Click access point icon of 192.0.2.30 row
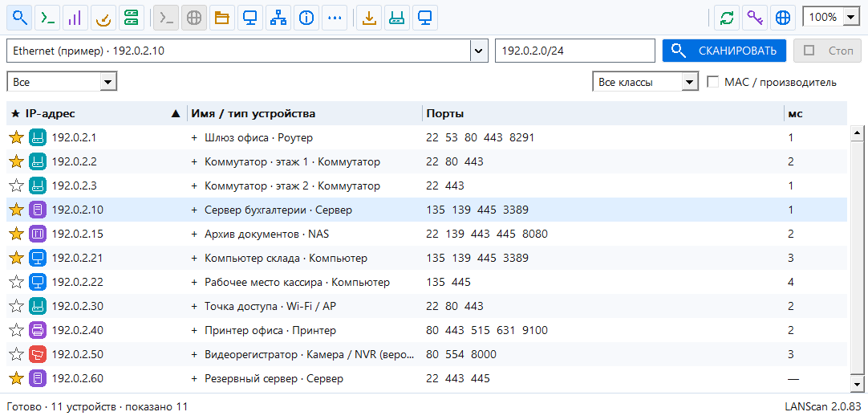 pos(38,307)
